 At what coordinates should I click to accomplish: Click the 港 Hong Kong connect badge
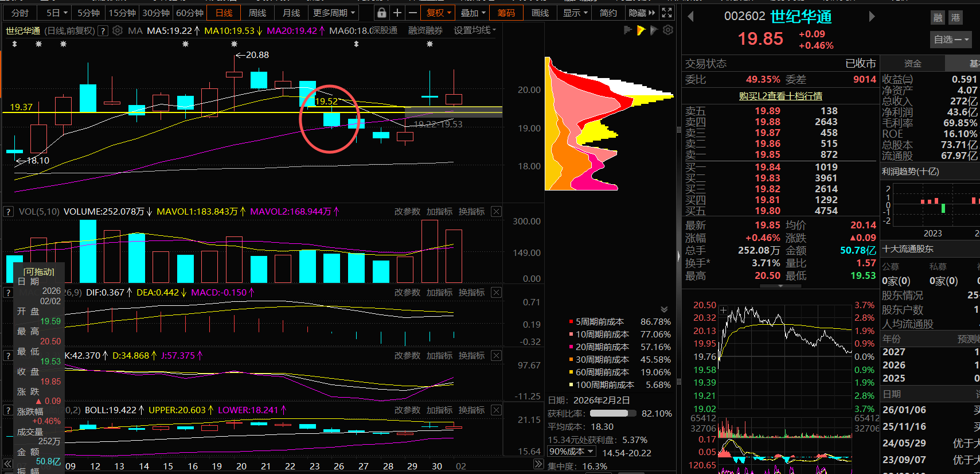(x=955, y=18)
